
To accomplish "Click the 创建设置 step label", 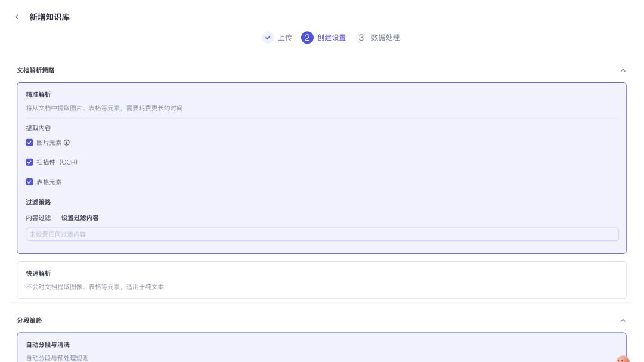I will point(332,38).
